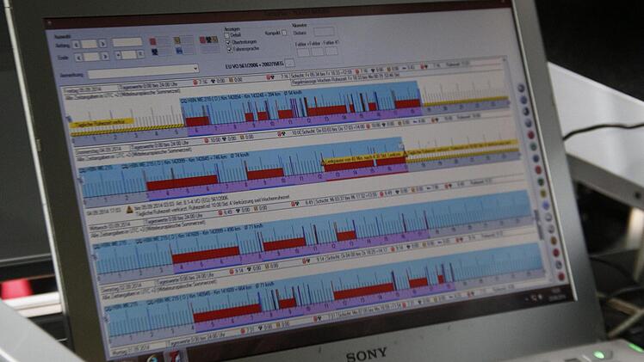644x362 pixels.
Task: Select the yellow Lenkpause warning marker on timeline
Action: coord(325,161)
